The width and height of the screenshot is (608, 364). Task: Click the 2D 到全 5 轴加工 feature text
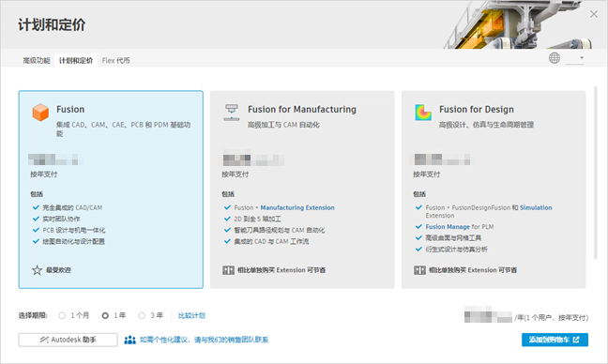click(257, 219)
